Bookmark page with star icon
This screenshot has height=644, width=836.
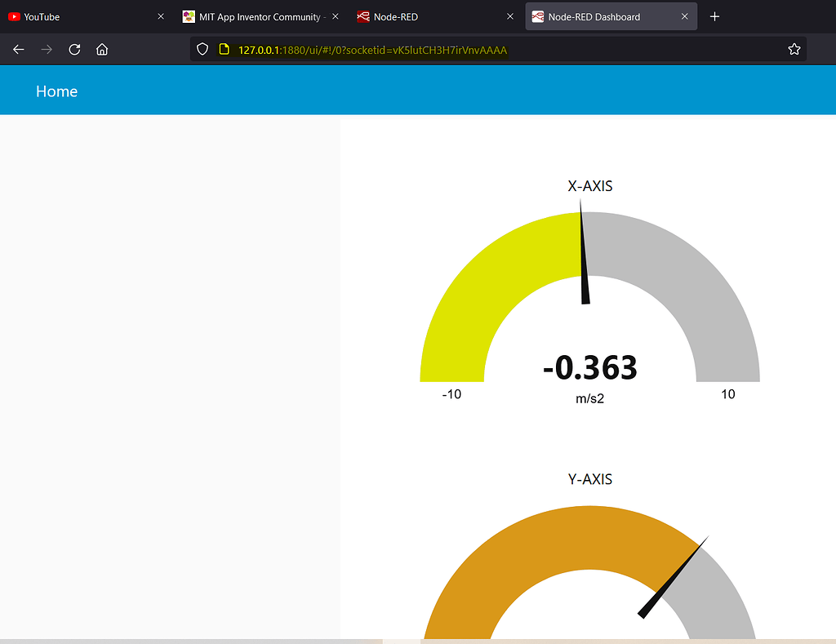794,50
